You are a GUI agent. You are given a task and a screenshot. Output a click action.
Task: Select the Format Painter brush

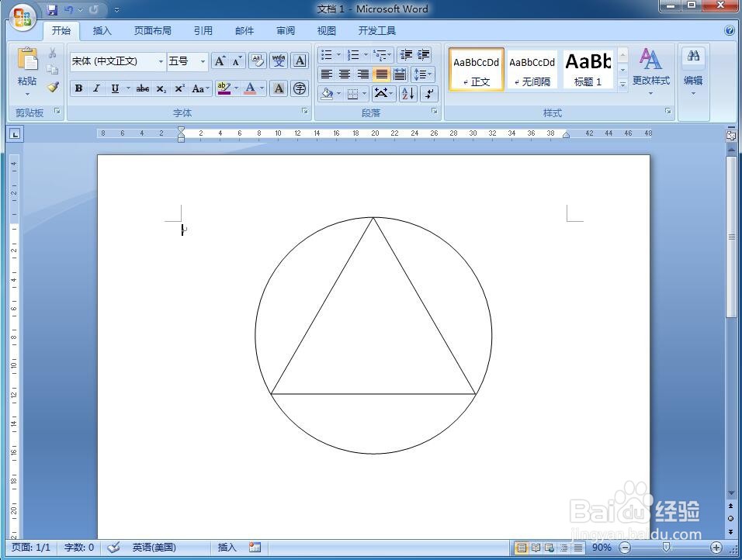tap(53, 87)
